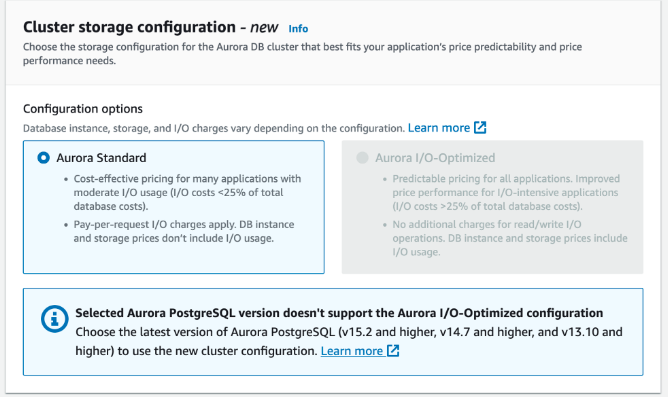
Task: Select the disabled Aurora I/O-Optimized radio button
Action: [362, 158]
